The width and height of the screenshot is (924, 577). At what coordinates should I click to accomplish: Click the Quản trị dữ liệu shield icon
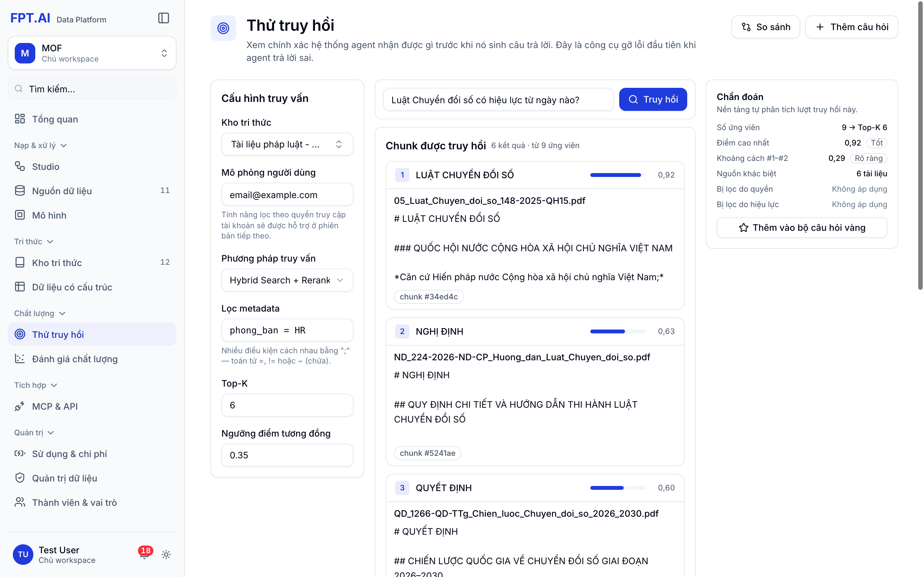(20, 478)
